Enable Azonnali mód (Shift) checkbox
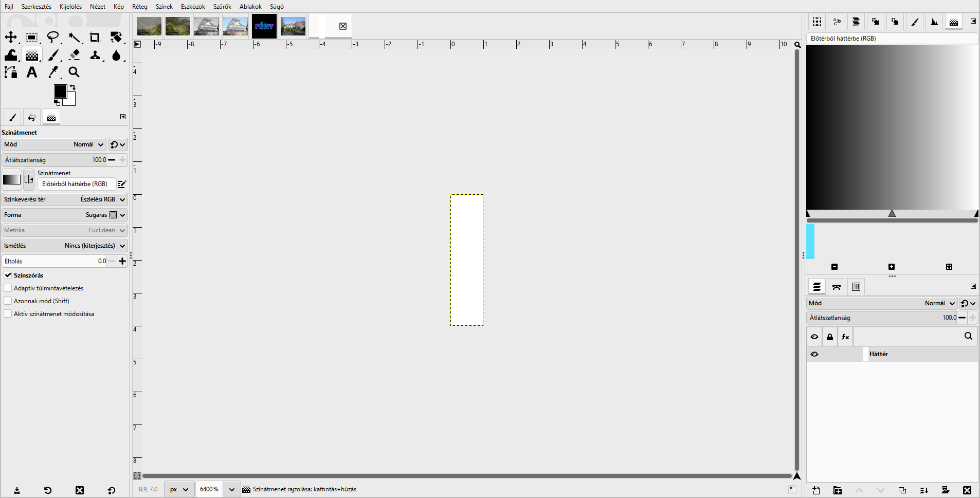Screen dimensions: 980x498 click(x=8, y=301)
